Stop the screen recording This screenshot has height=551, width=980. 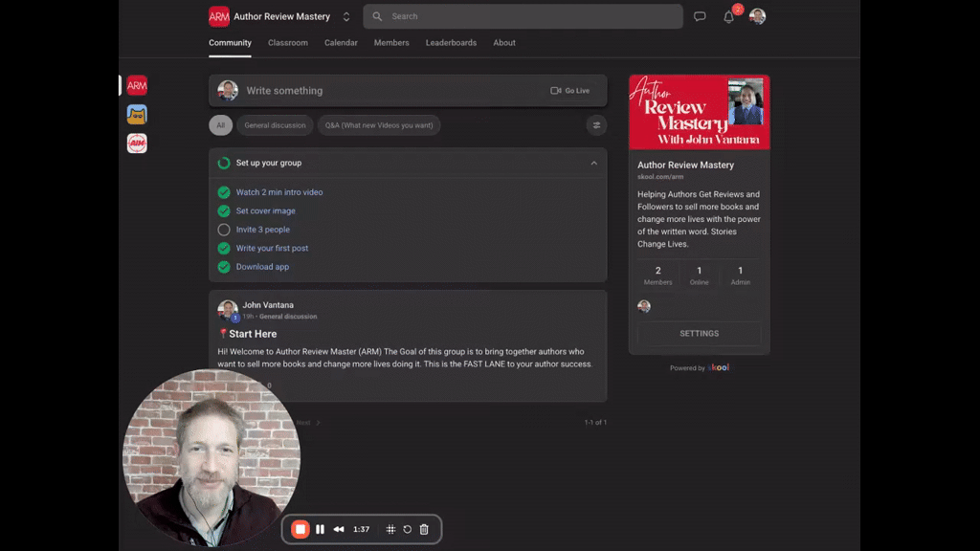pos(300,529)
